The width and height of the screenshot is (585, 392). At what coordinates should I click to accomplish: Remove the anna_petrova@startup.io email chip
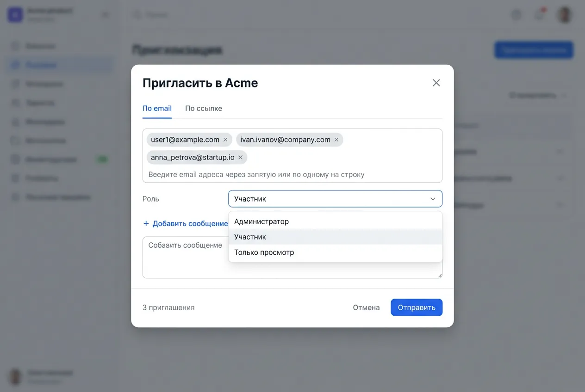tap(240, 157)
